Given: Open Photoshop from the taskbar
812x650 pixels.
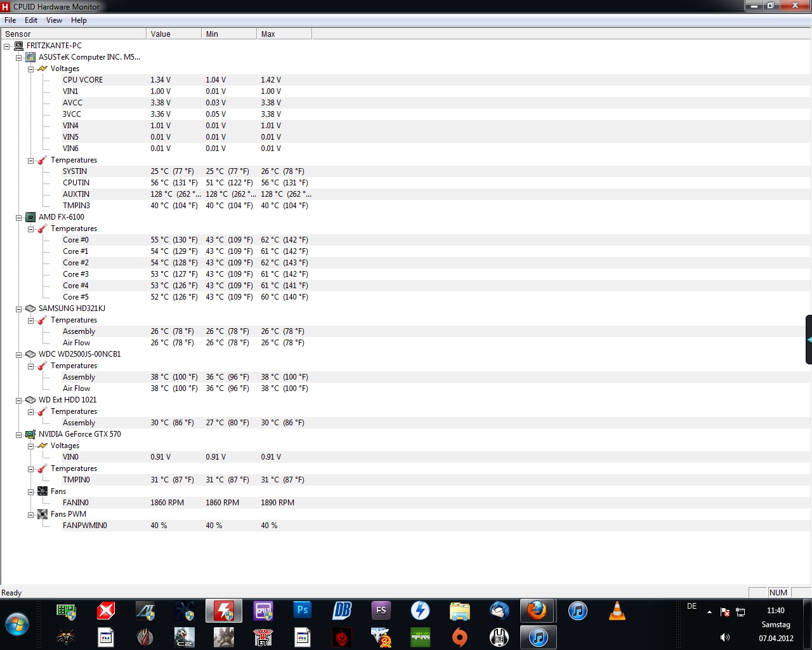Looking at the screenshot, I should click(x=303, y=611).
